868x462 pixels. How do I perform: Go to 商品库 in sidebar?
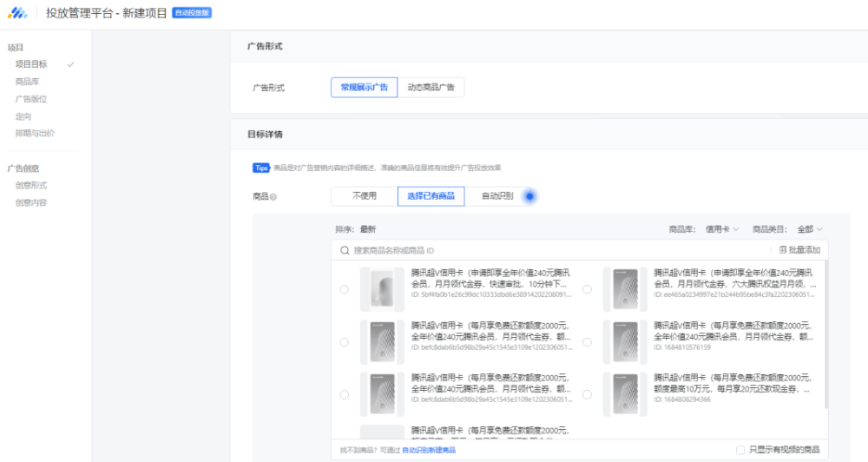coord(27,82)
